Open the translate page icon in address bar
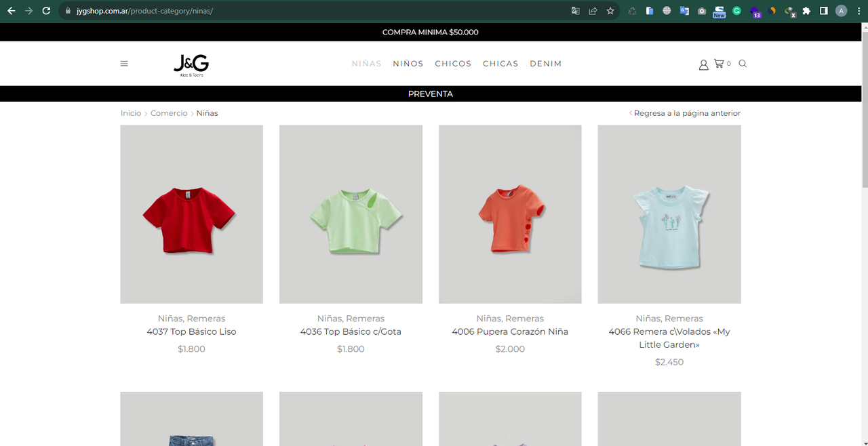 575,11
